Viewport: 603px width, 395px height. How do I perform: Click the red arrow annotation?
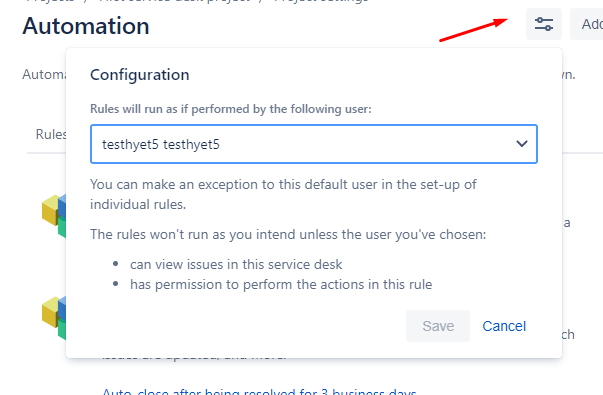pyautogui.click(x=474, y=30)
